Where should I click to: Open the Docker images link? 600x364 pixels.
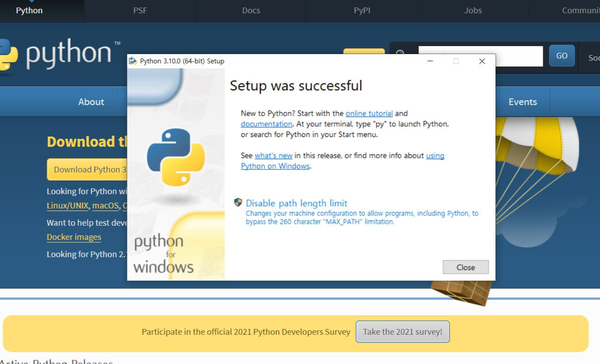click(74, 237)
